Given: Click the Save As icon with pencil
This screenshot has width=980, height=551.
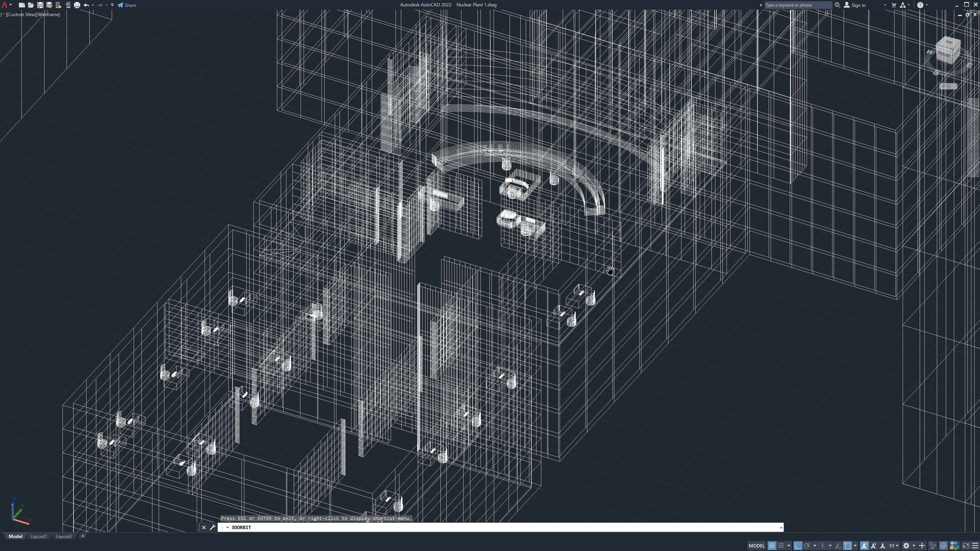Looking at the screenshot, I should (x=49, y=5).
